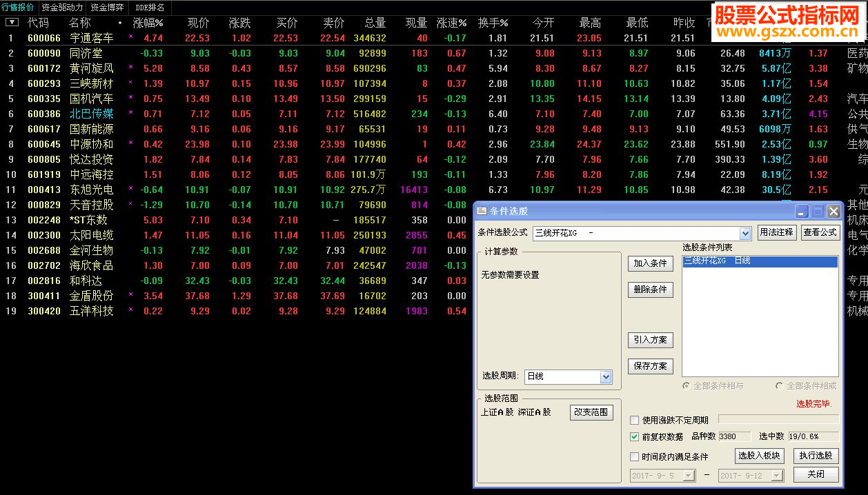Sort by the 昨收 column header
Viewport: 868px width, 495px height.
[684, 23]
